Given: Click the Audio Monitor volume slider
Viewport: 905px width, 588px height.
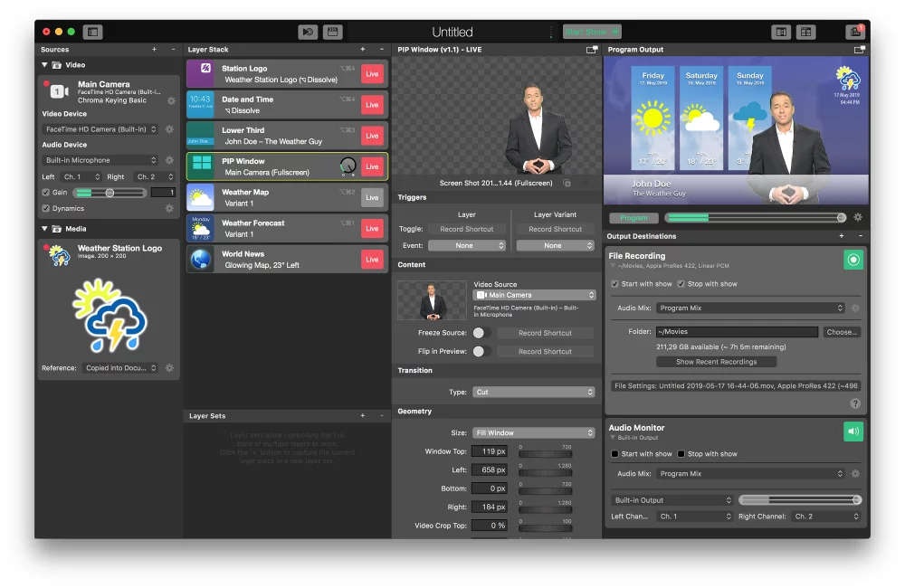Looking at the screenshot, I should pos(800,500).
